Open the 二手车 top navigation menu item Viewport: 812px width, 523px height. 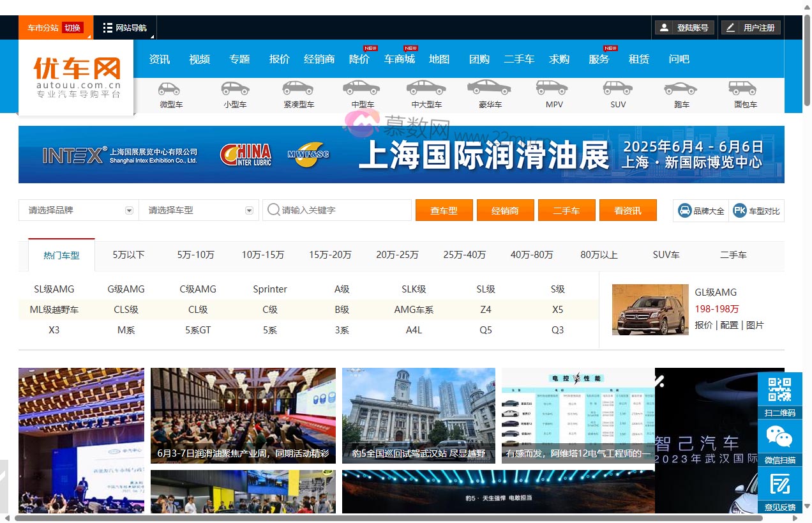point(519,59)
